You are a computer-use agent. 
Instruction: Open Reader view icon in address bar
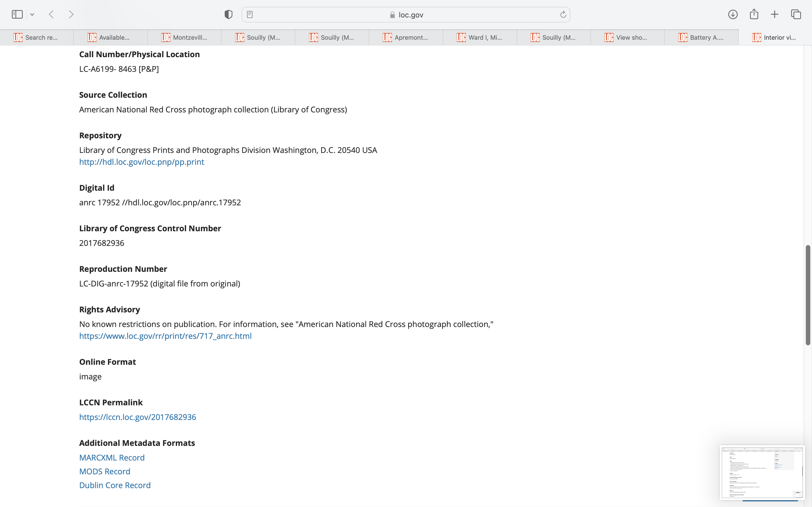coord(250,14)
